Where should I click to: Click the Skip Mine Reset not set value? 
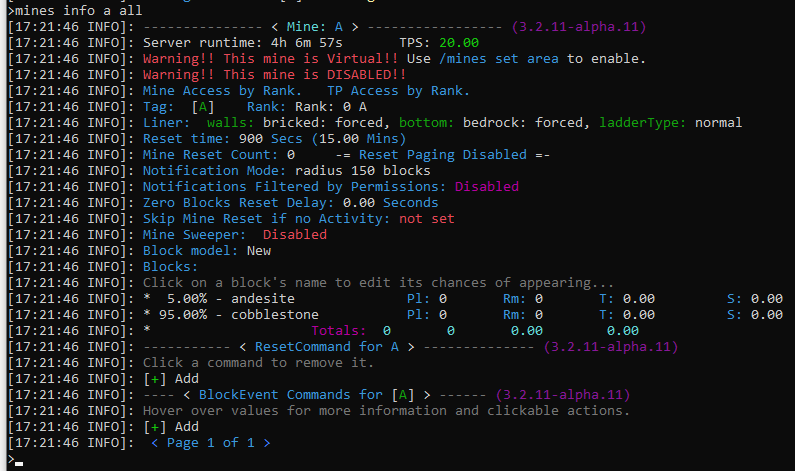click(426, 219)
